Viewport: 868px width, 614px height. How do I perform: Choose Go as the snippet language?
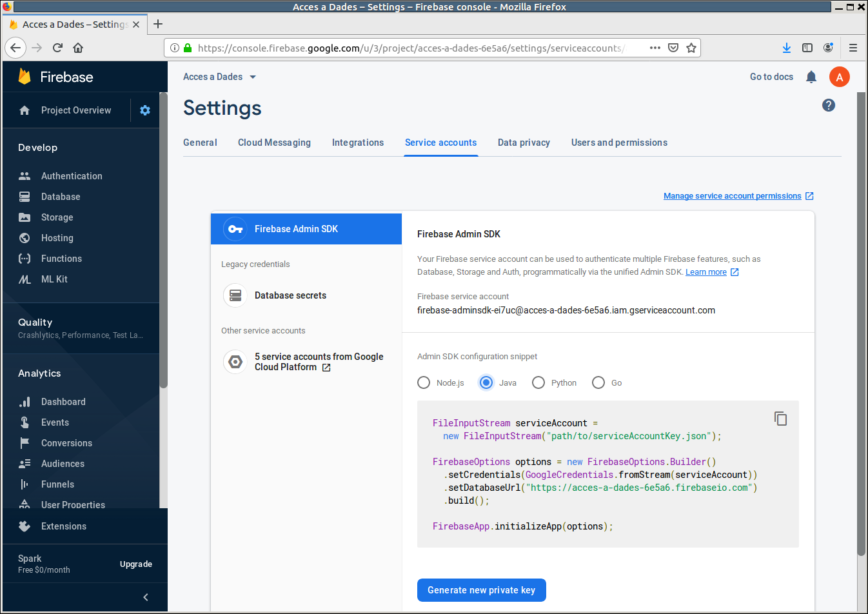pos(598,382)
